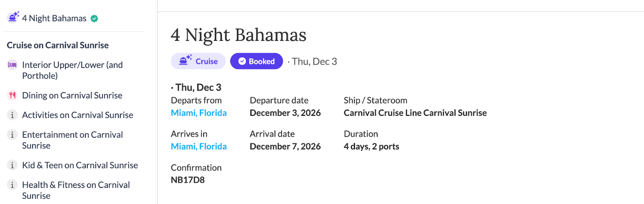Viewport: 644px width, 204px height.
Task: Click the info icon beside Activities
Action: pyautogui.click(x=12, y=115)
